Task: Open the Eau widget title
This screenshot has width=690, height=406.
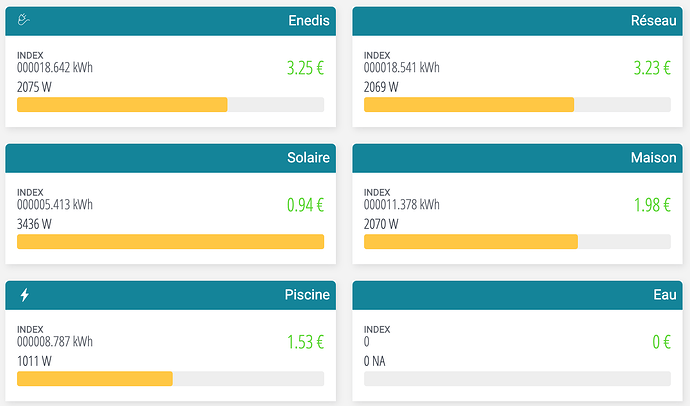Action: pos(664,295)
